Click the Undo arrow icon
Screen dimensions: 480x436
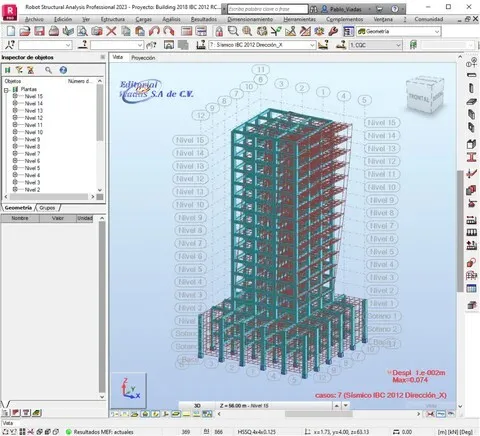154,31
